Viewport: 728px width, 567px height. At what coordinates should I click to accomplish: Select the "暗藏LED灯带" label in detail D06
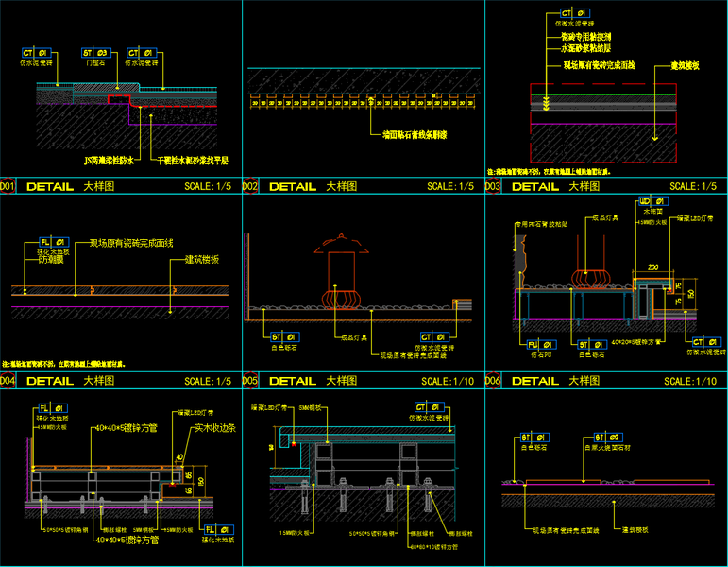(695, 218)
